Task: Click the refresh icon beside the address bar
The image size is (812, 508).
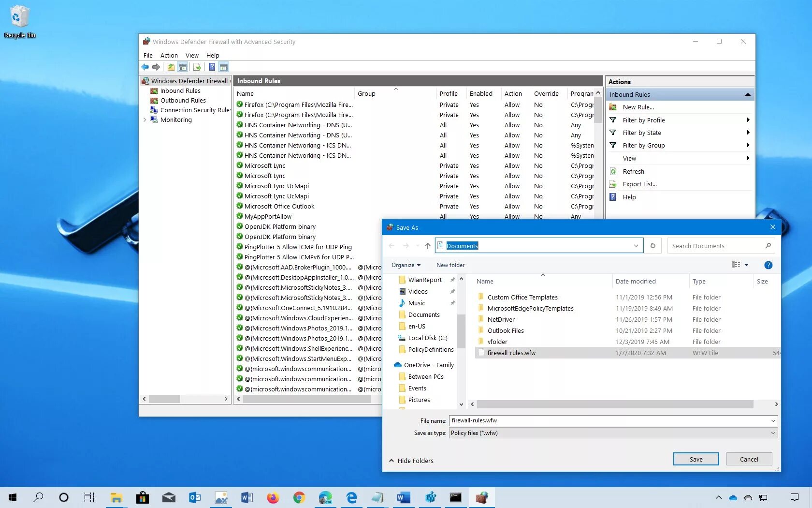Action: pos(652,246)
